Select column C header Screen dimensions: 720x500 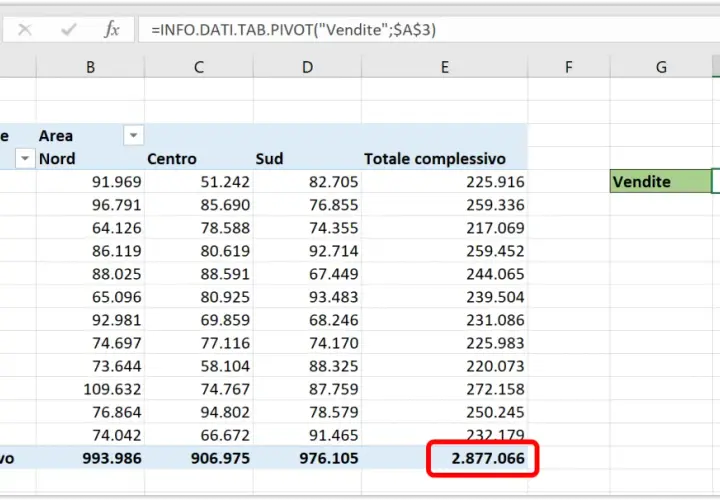[199, 67]
